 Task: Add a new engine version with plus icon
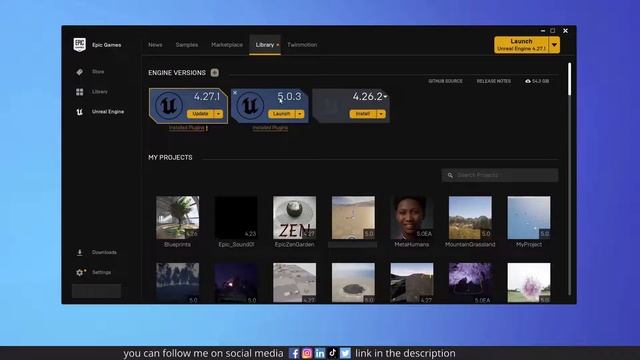[215, 73]
